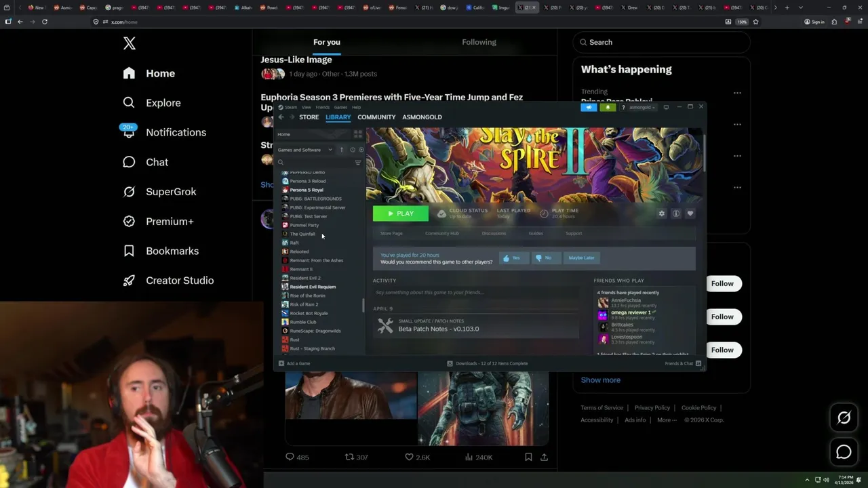Click Maybe Later on recommendation prompt
868x488 pixels.
tap(581, 258)
